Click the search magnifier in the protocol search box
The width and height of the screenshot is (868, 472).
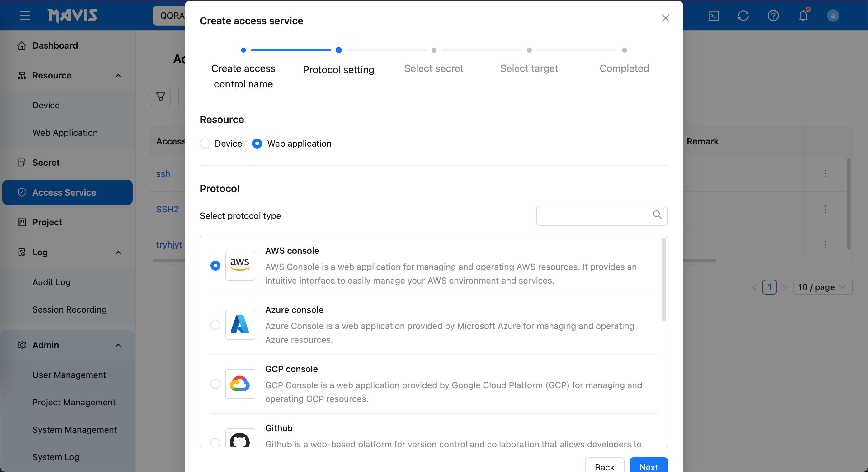coord(657,216)
